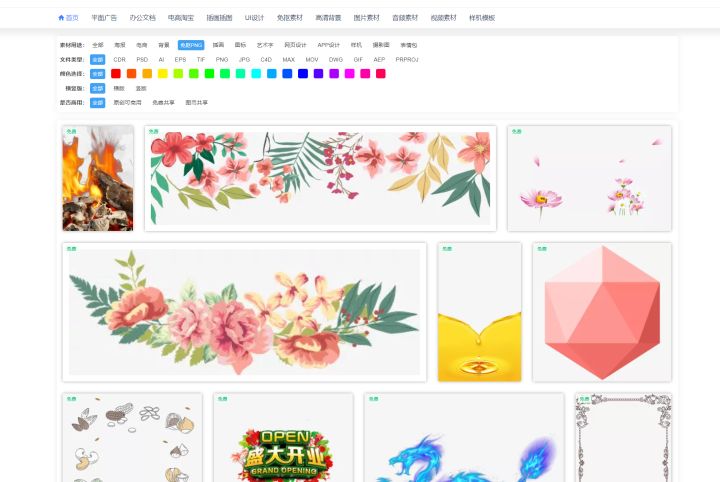Viewport: 720px width, 482px height.
Task: Choose the GIF file type filter
Action: pos(358,60)
